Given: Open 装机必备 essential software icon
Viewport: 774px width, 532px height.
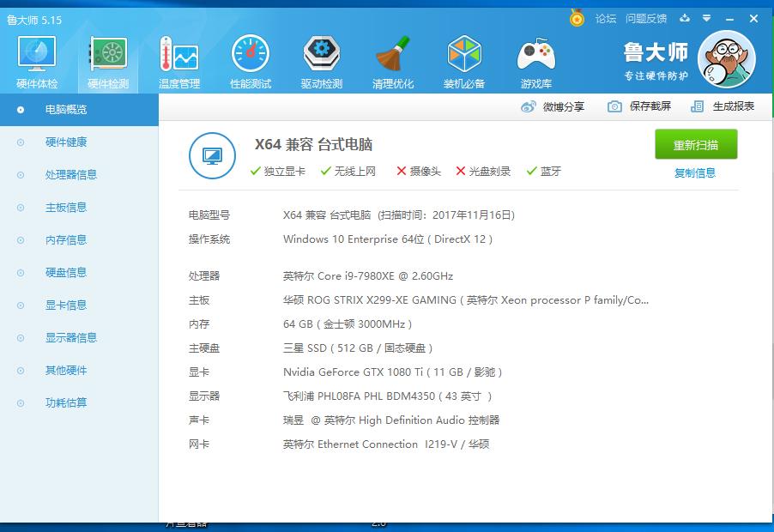Looking at the screenshot, I should click(464, 62).
